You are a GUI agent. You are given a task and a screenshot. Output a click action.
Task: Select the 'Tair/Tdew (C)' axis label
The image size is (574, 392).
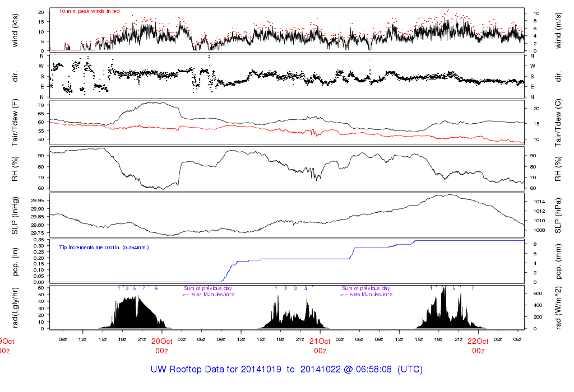point(558,123)
